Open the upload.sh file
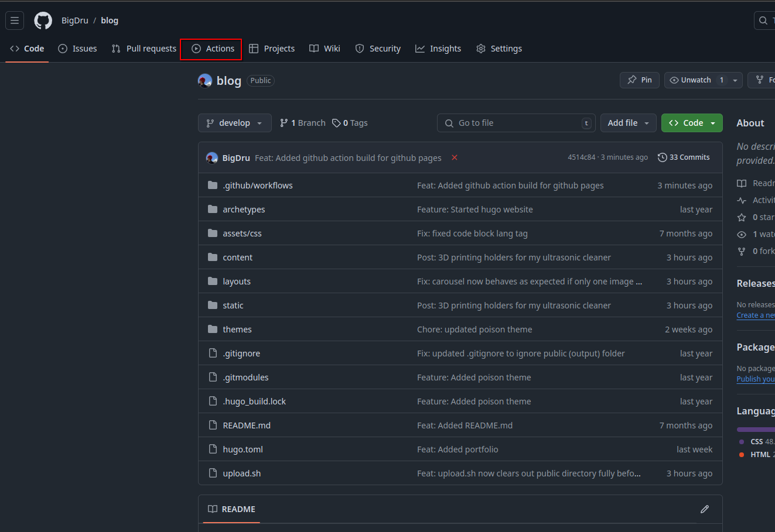 (x=241, y=473)
